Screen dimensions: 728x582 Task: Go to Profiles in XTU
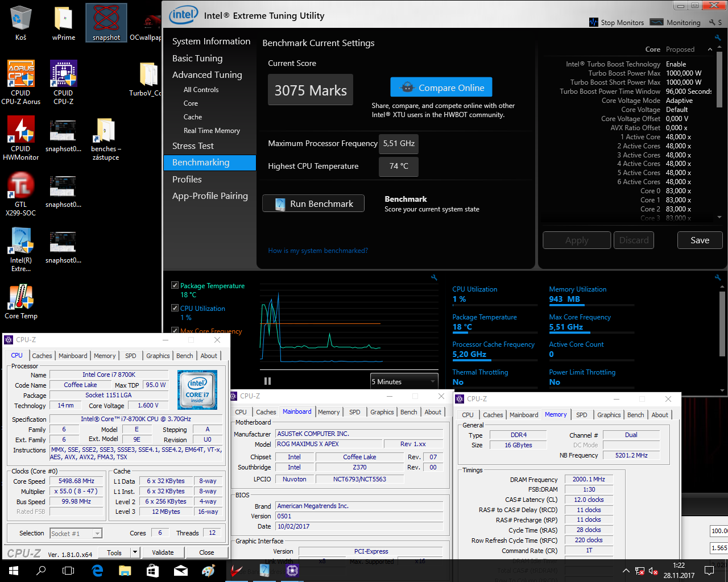[187, 179]
